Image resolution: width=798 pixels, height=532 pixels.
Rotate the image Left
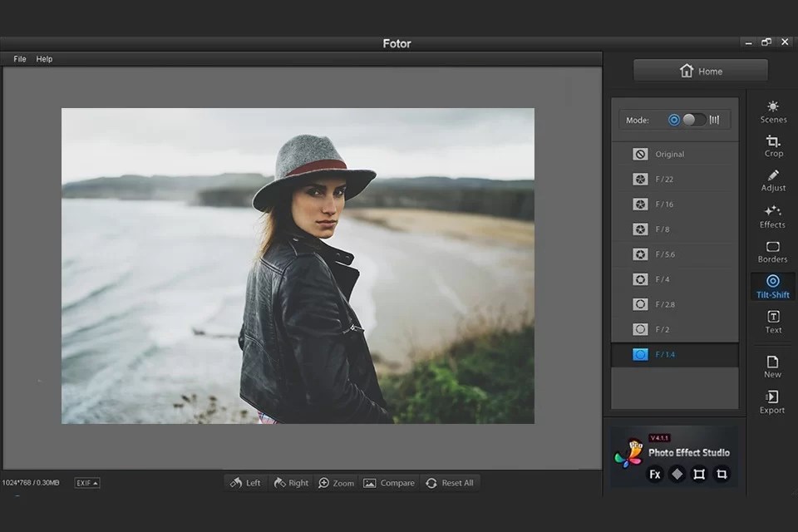click(x=245, y=482)
